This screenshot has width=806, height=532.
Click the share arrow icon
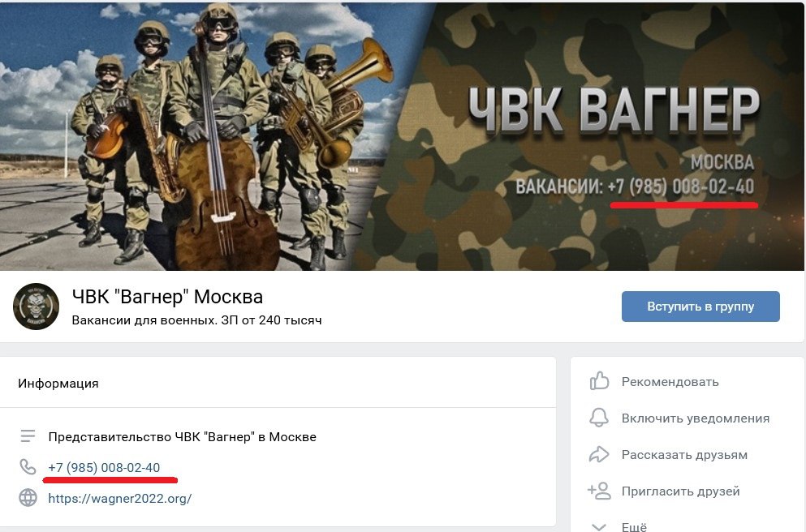[599, 454]
